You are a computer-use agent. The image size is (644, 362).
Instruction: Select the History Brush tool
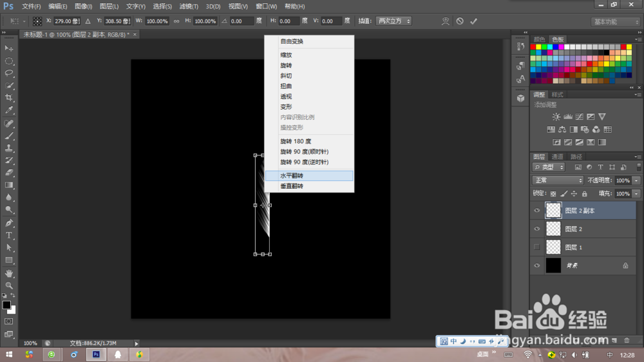[8, 160]
